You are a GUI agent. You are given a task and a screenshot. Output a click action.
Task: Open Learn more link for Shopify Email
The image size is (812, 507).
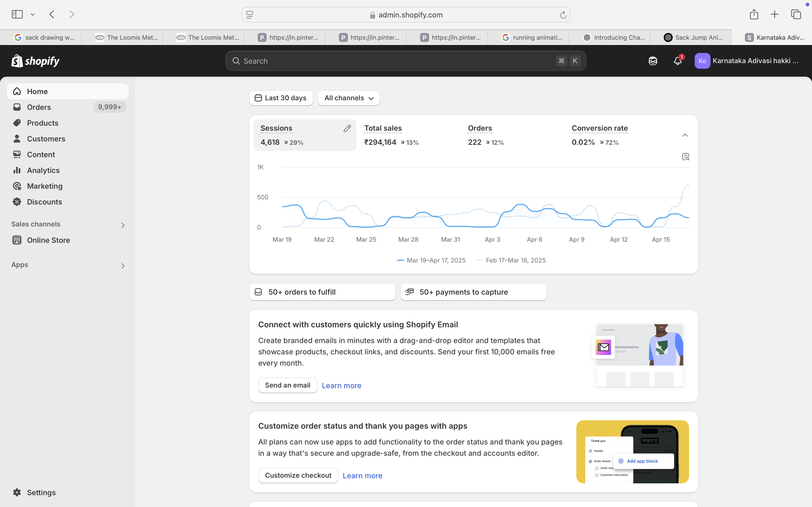pos(342,385)
